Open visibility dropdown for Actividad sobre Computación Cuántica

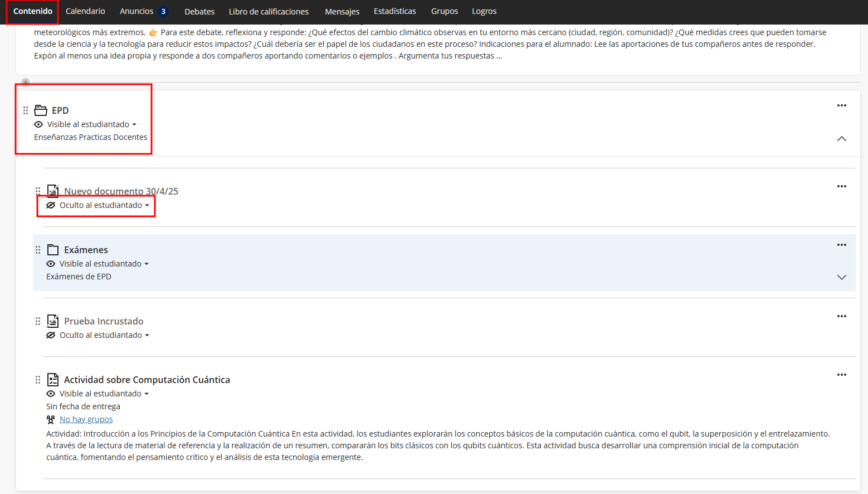point(99,394)
